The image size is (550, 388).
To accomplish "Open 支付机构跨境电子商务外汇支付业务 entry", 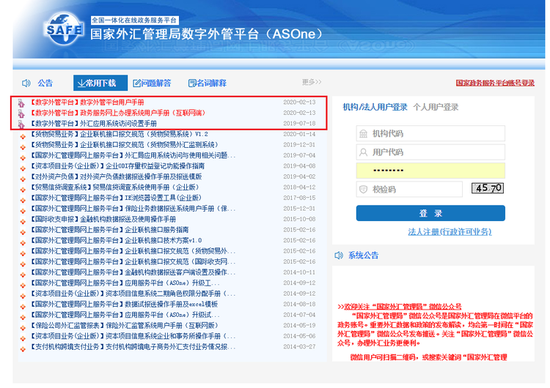I will tap(133, 347).
